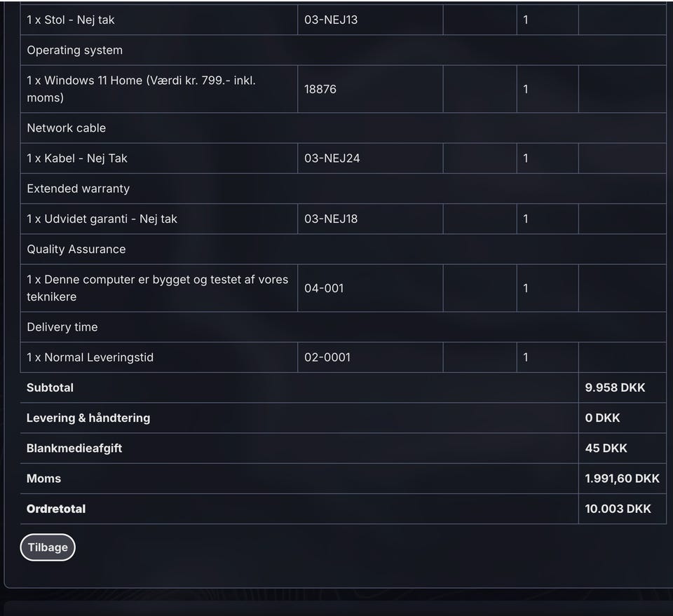
Task: Click the Levering & håndtering label
Action: click(x=88, y=418)
